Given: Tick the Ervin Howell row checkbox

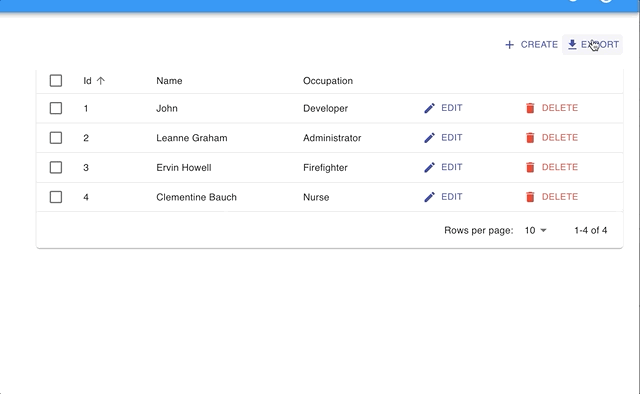Looking at the screenshot, I should (56, 167).
